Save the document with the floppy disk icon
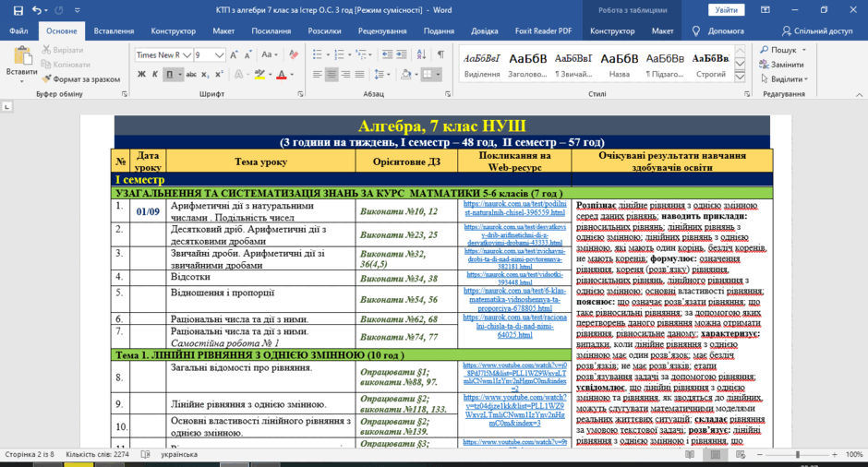The height and width of the screenshot is (467, 868). tap(18, 10)
